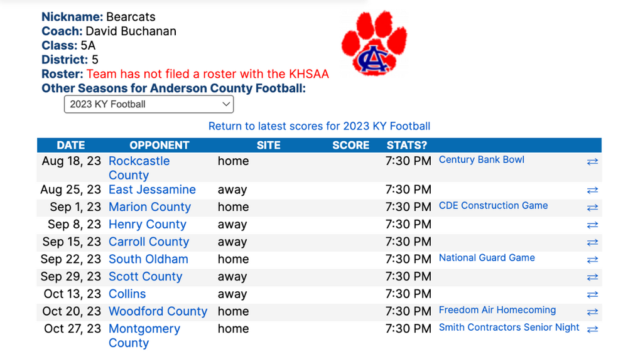Click swap arrows icon in Henry County row
Viewport: 628px width, 364px height.
(592, 225)
